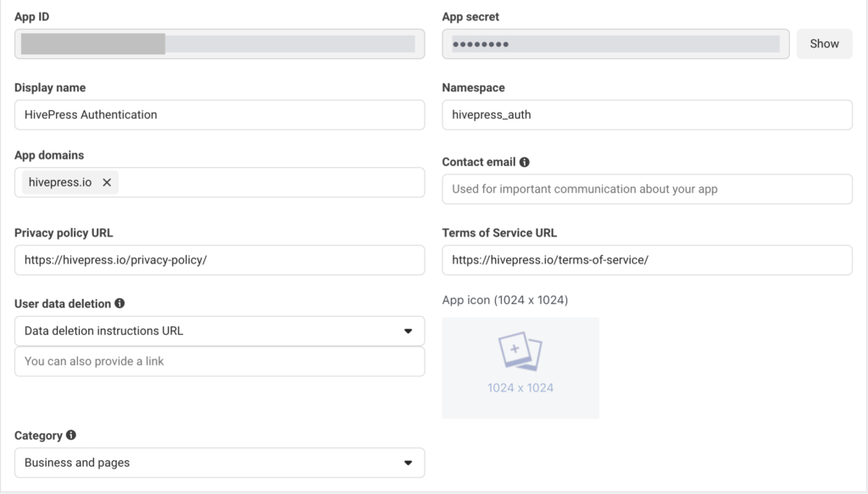Click the Terms of Service URL field
The width and height of the screenshot is (868, 494).
646,259
